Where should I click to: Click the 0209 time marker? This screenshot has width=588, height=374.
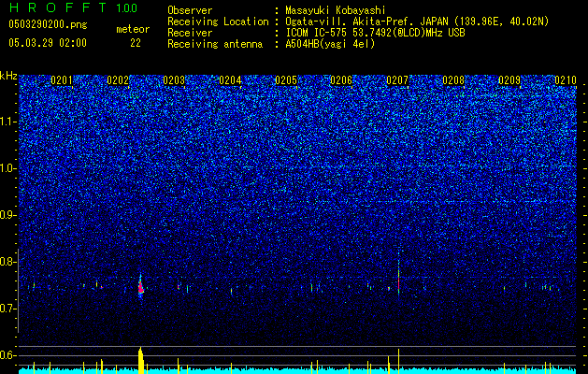pos(509,80)
